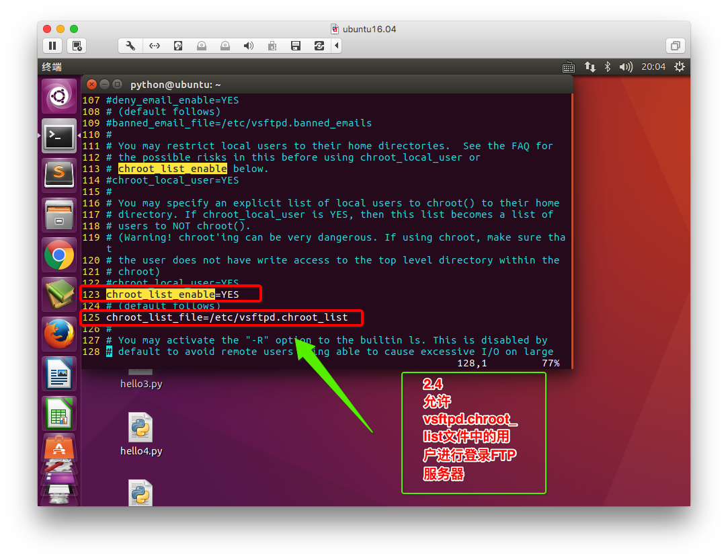Open virtual machine settings wrench

(x=130, y=46)
